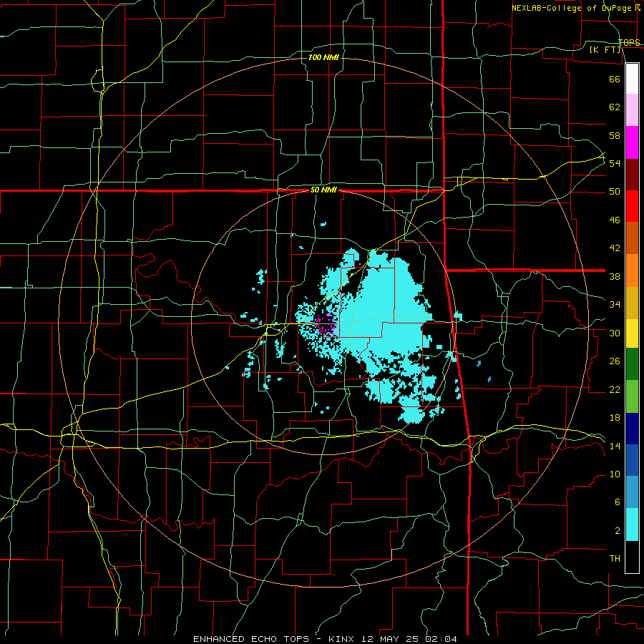Click the "KINX" radar site identifier
The image size is (644, 644).
tap(343, 639)
